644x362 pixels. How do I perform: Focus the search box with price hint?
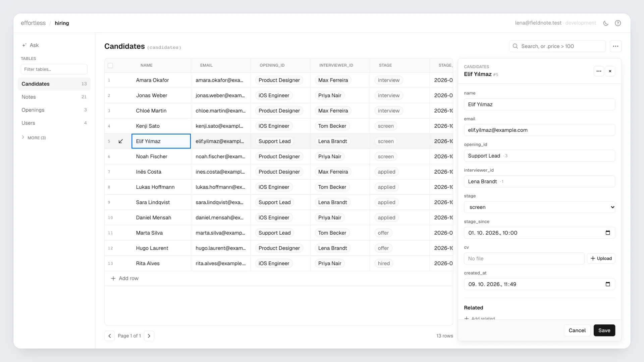point(557,46)
